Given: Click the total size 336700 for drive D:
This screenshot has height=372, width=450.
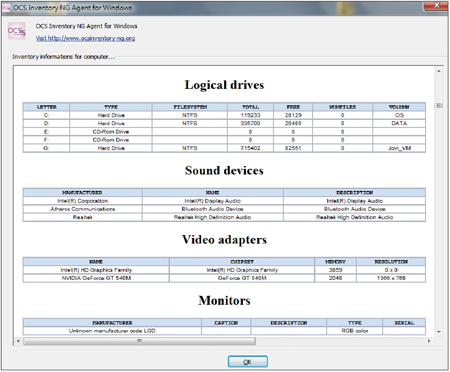Looking at the screenshot, I should (250, 123).
